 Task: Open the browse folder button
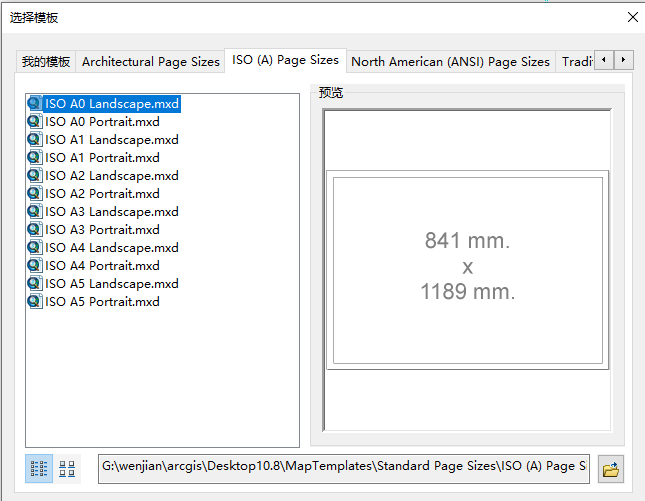coord(611,469)
